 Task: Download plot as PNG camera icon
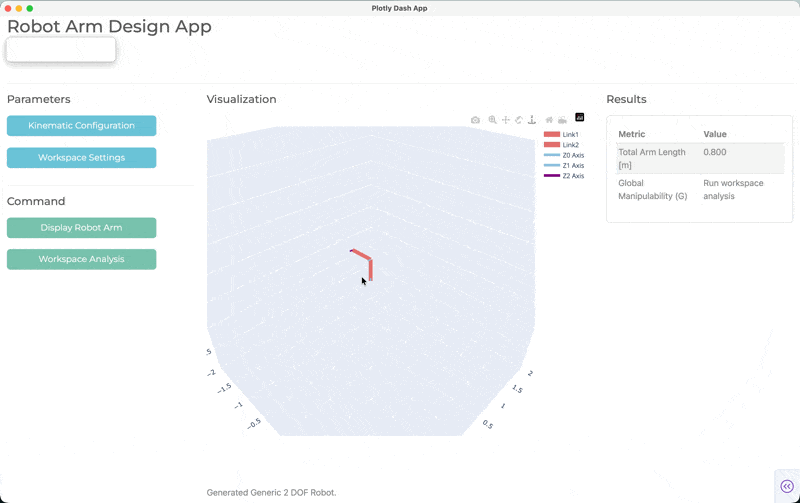point(475,120)
